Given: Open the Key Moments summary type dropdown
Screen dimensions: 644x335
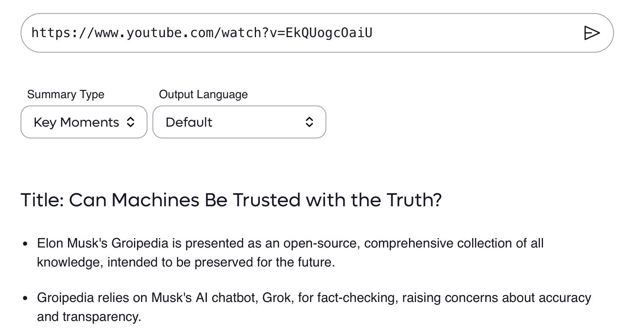Looking at the screenshot, I should [x=84, y=122].
